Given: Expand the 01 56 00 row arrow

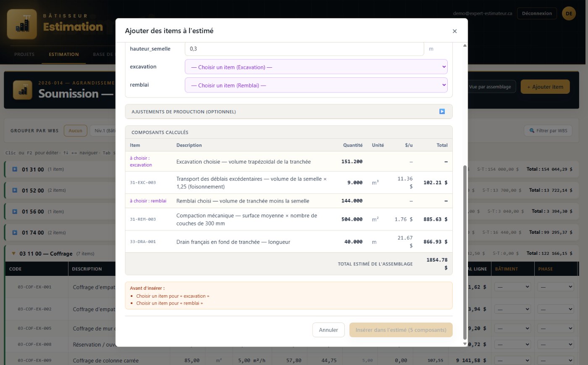Looking at the screenshot, I should (x=15, y=211).
